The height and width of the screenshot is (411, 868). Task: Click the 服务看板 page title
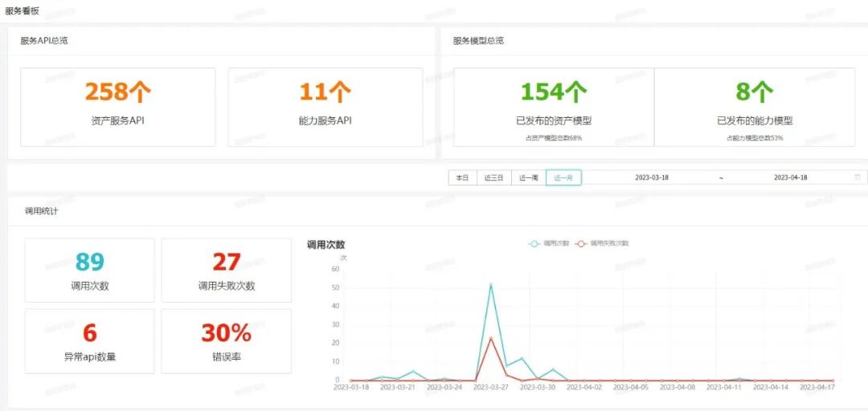point(22,10)
